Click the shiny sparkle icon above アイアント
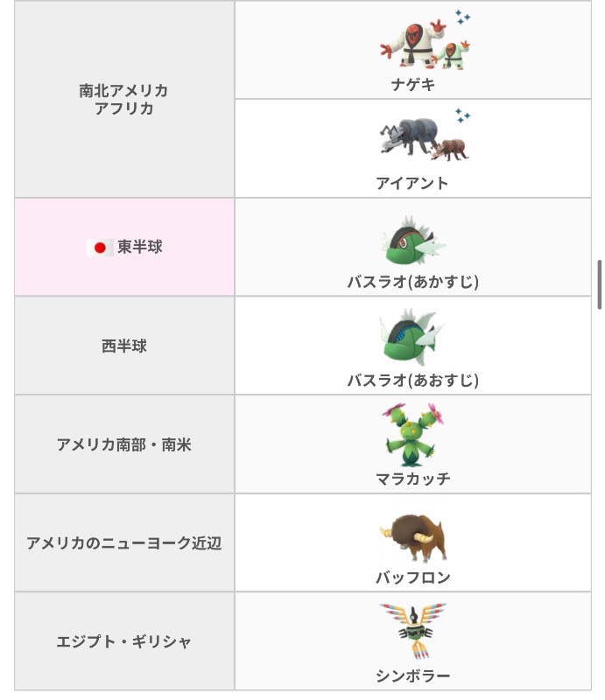605x700 pixels. (462, 115)
